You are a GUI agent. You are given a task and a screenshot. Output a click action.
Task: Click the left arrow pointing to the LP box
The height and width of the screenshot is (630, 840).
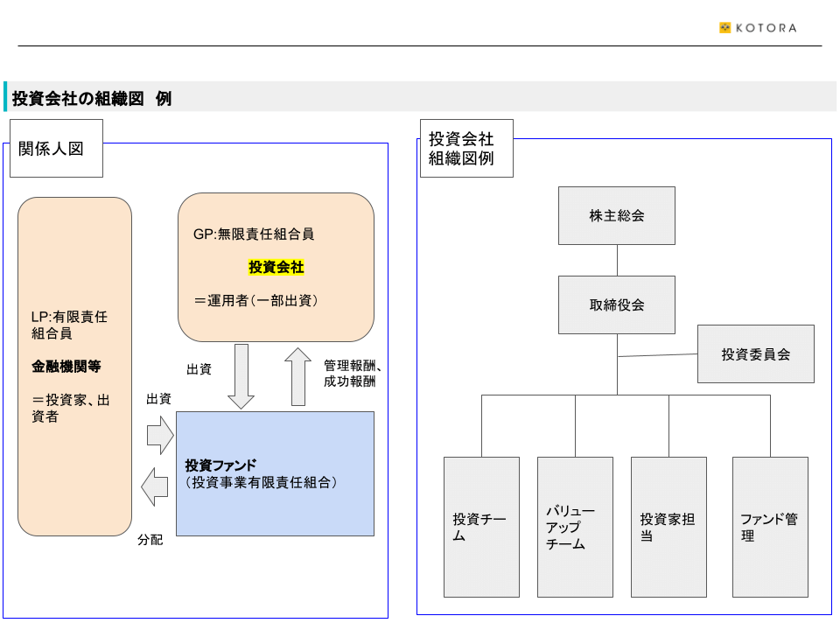point(155,487)
